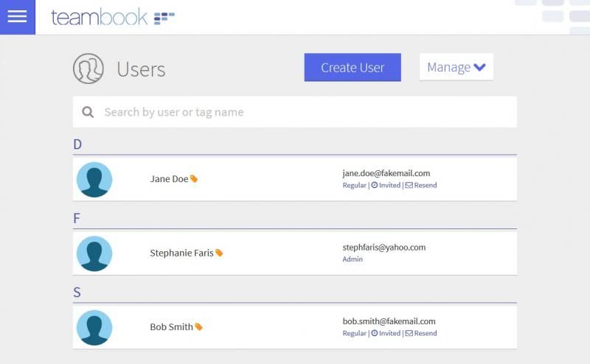Click Stephanie Faris's avatar picture

click(94, 253)
